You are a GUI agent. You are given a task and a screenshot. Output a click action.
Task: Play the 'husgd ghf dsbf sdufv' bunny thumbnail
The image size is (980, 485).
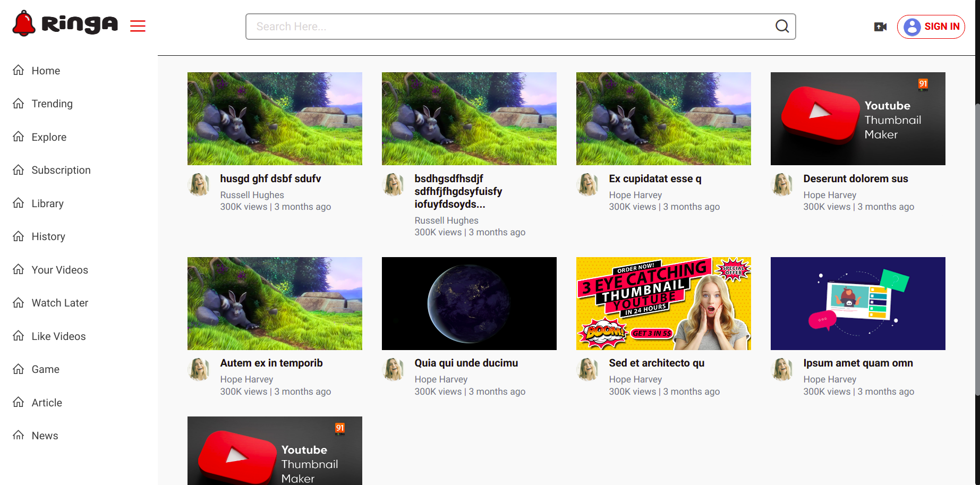(x=275, y=118)
